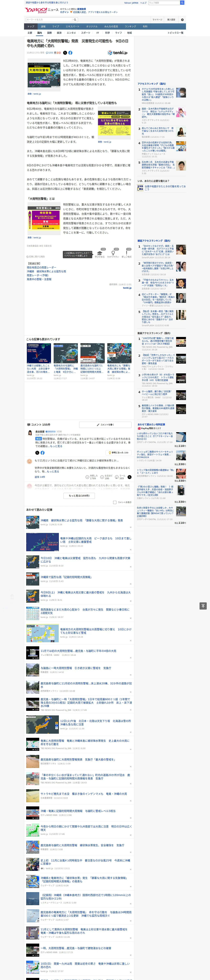The width and height of the screenshot is (210, 980).
Task: Click the keyword input field
Action: [49, 19]
